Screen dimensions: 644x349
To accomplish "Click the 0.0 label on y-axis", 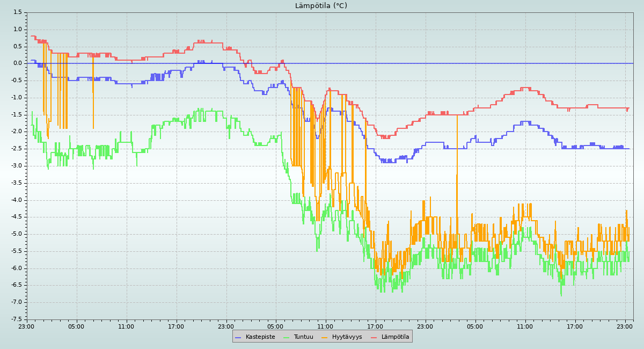I will click(x=17, y=63).
